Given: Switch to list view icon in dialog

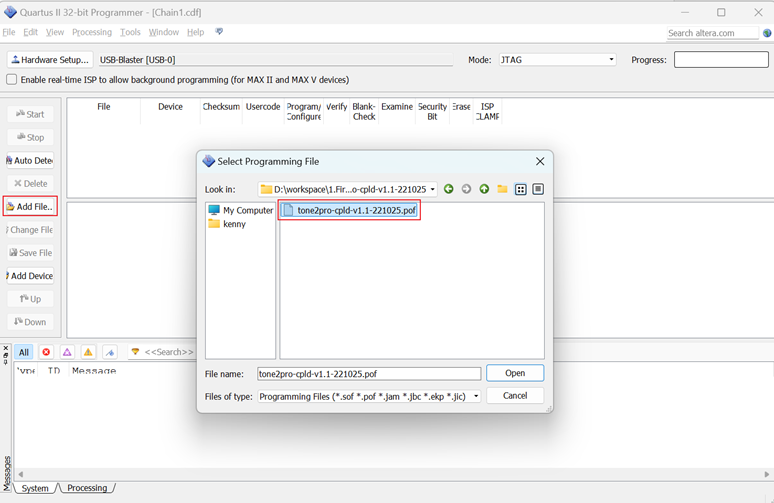Looking at the screenshot, I should [x=520, y=189].
